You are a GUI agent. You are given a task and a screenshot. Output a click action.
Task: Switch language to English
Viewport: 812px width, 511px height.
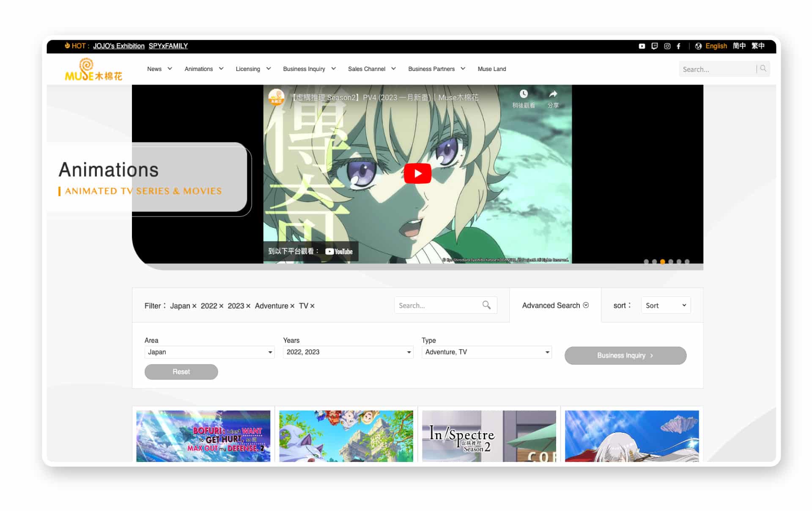point(716,46)
